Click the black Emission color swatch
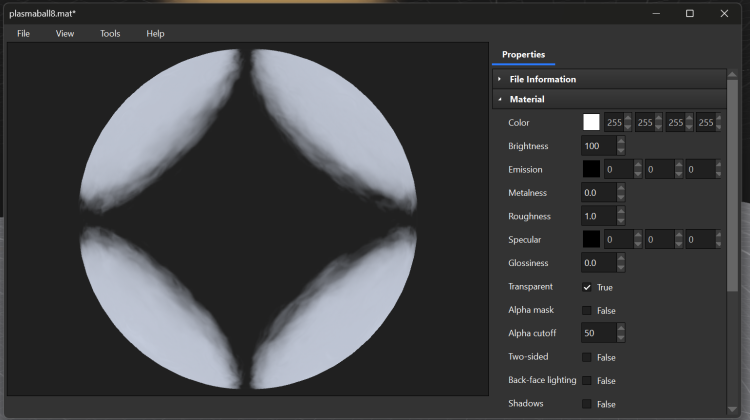750x420 pixels. (591, 169)
